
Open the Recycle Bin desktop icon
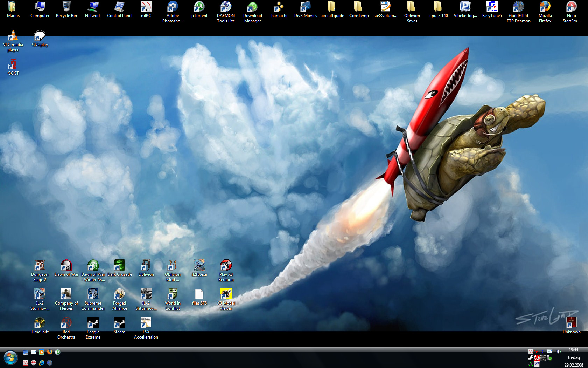pos(66,7)
